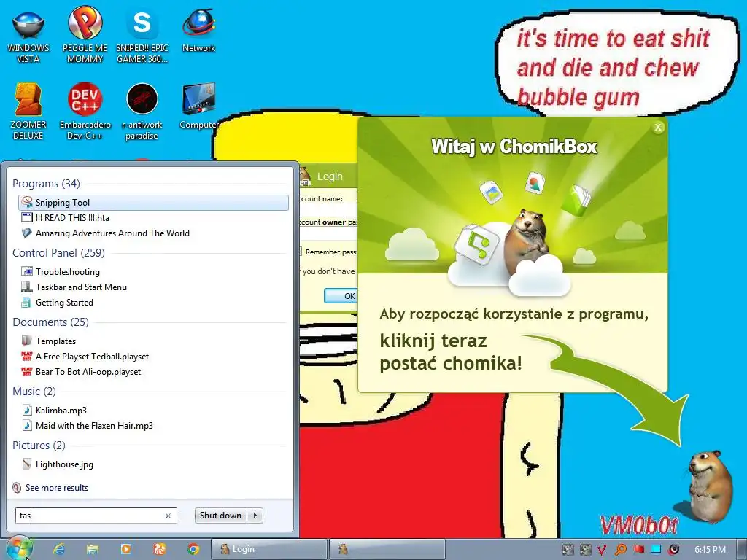747x560 pixels.
Task: Open Bear To Bot Ali-oop.playset
Action: click(153, 371)
